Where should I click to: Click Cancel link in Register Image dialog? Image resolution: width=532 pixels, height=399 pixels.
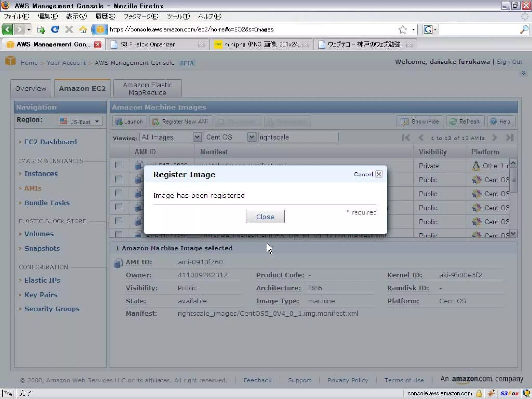363,174
